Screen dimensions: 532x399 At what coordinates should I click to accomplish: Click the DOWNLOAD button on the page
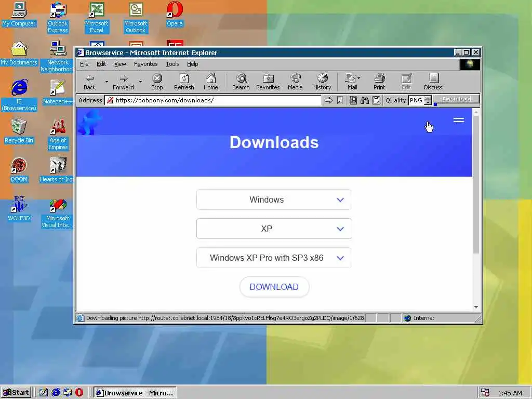click(x=274, y=287)
